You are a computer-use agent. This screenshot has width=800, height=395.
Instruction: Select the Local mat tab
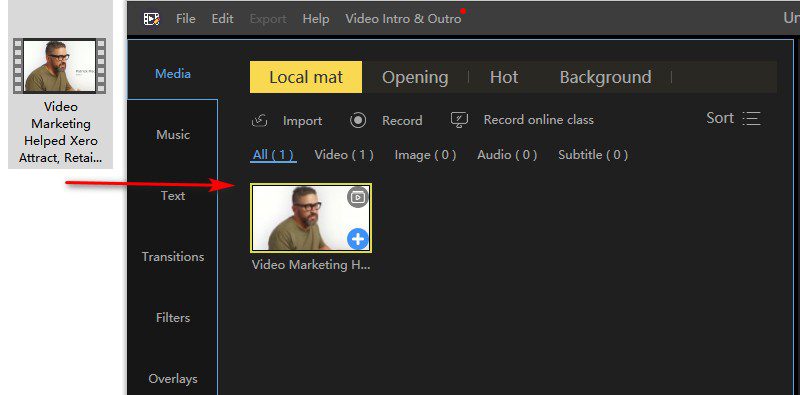306,77
